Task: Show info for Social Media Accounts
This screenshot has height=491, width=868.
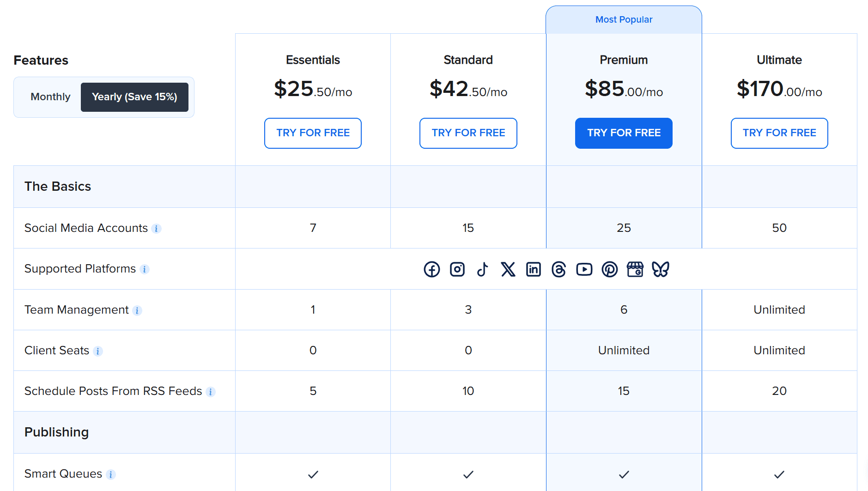Action: click(x=157, y=229)
